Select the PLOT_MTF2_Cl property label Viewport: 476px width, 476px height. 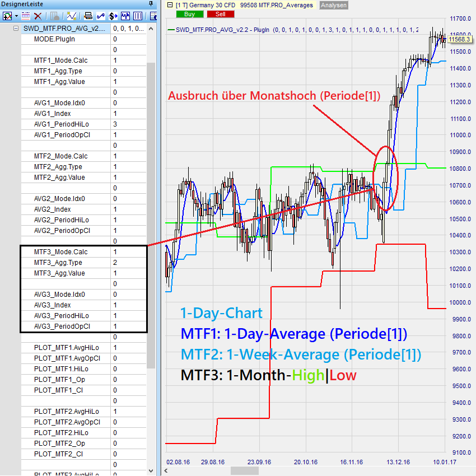tap(58, 454)
